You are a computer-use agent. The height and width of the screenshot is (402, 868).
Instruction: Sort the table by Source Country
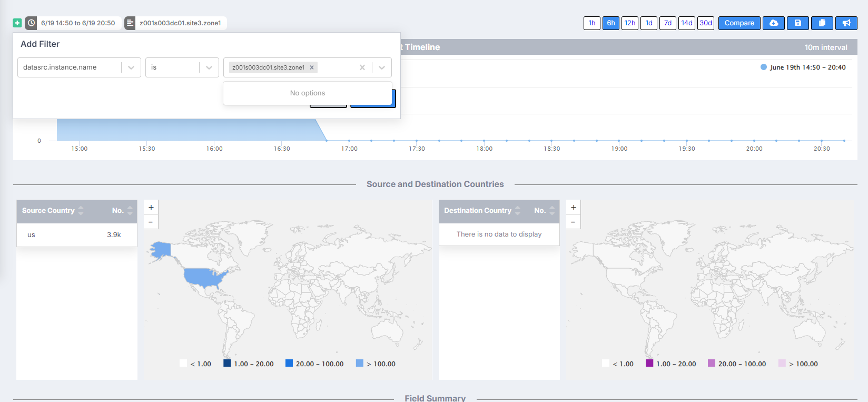[x=53, y=211]
